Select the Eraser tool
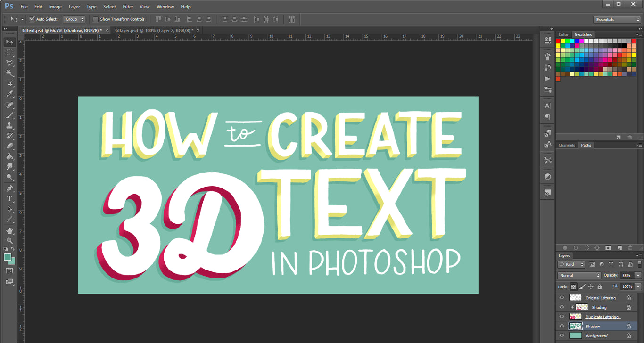644x343 pixels. pos(9,146)
